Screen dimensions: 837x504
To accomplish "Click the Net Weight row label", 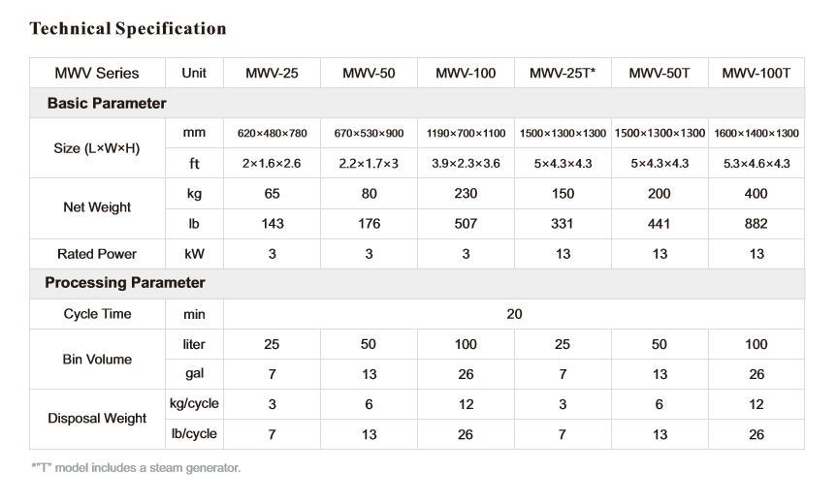I will click(97, 207).
